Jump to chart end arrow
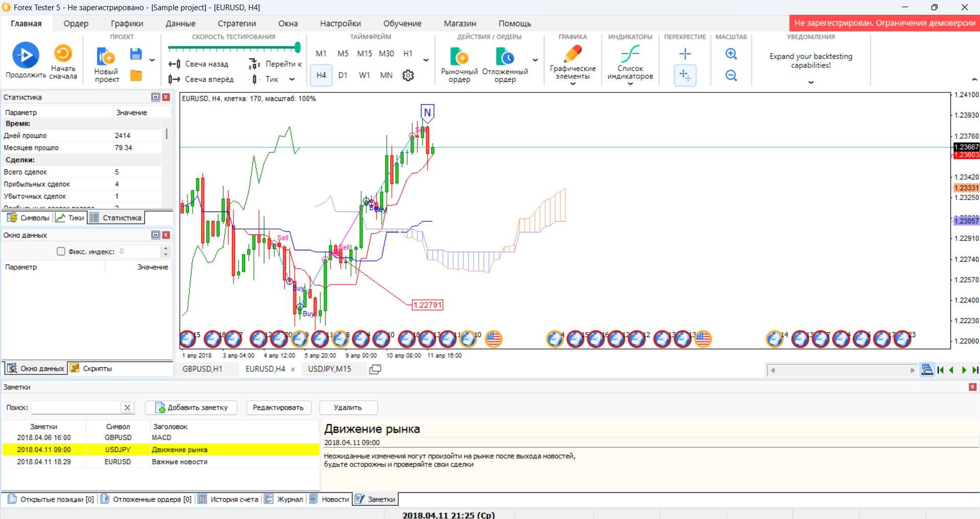Screen dimensions: 980x519 tap(975, 370)
